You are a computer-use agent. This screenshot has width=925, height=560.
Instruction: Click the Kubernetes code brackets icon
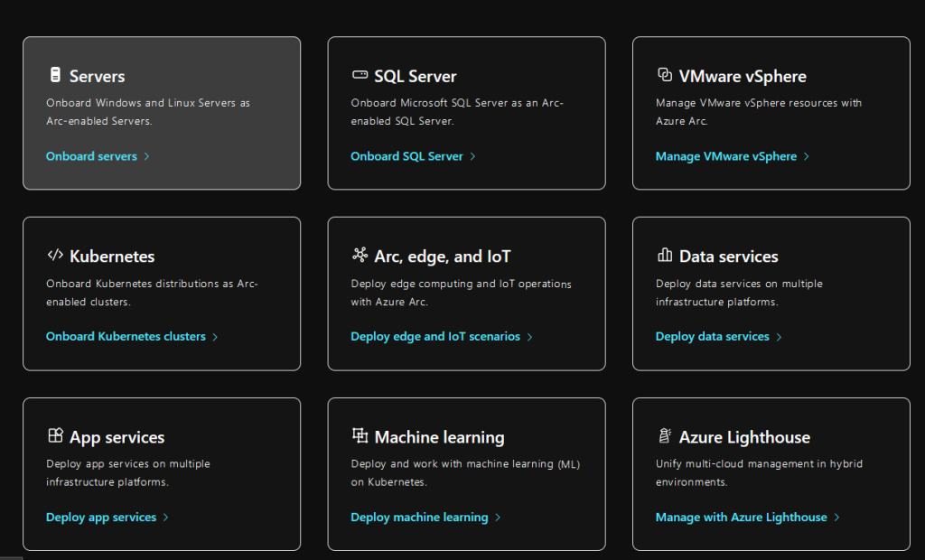(x=55, y=255)
